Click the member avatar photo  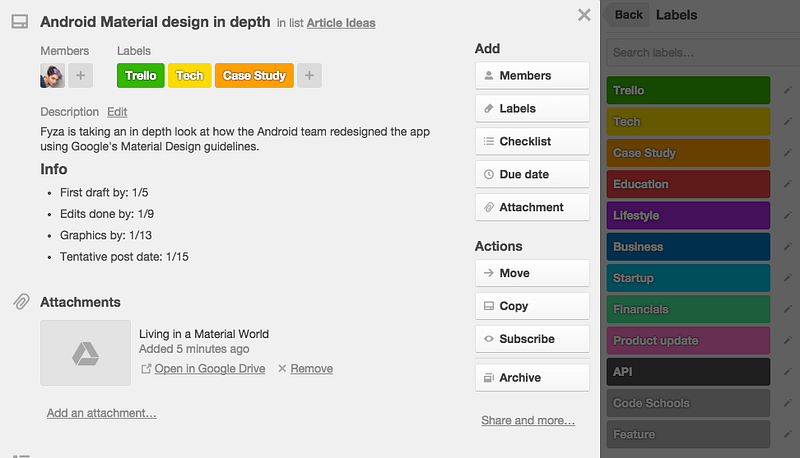53,75
